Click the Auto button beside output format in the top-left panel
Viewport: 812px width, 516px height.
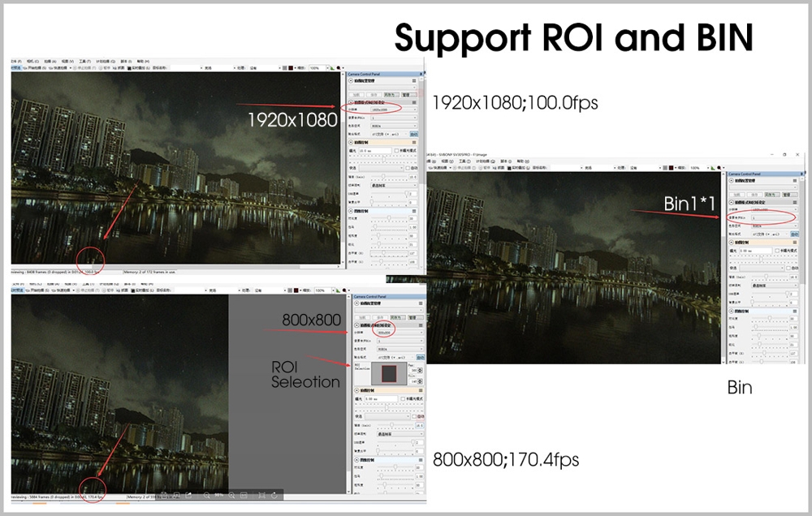click(412, 134)
